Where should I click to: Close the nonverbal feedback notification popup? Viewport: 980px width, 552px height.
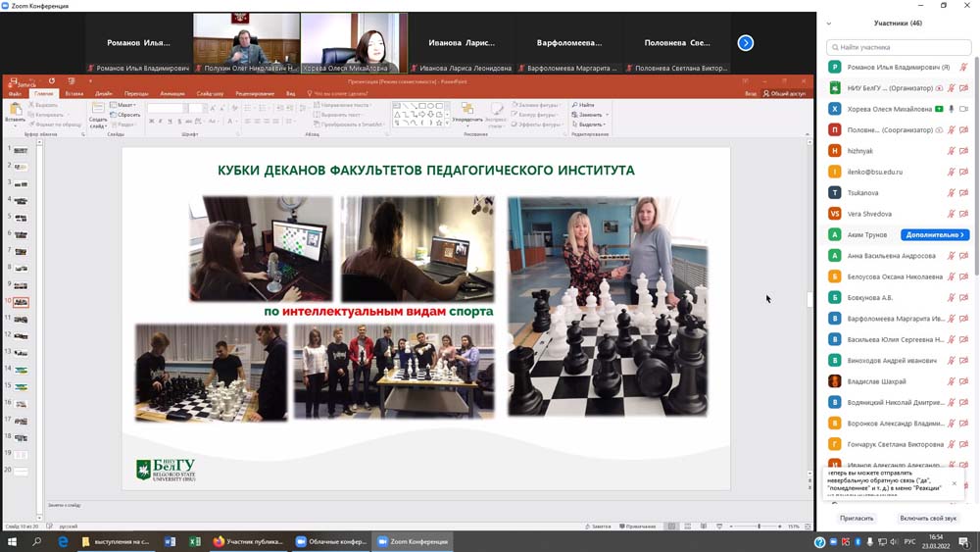[954, 483]
